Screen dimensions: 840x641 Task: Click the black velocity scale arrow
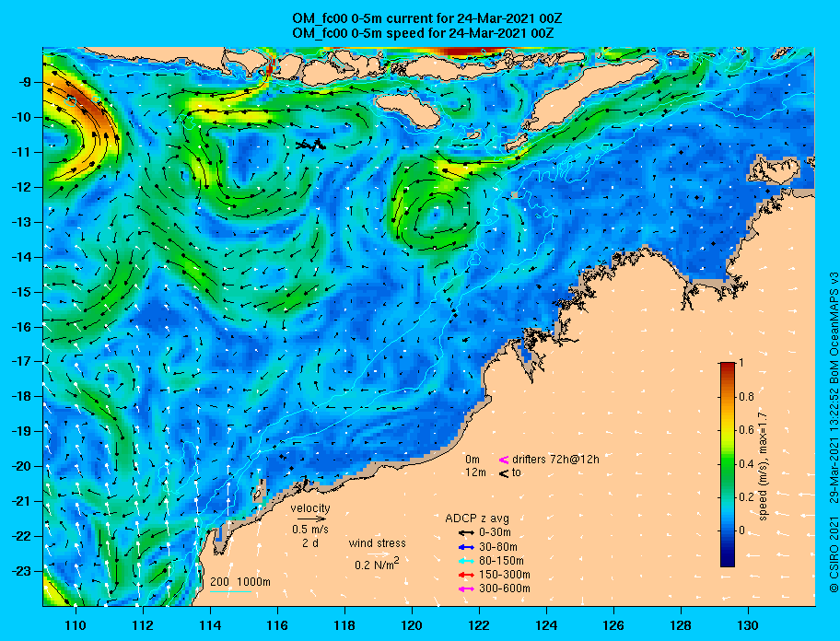pyautogui.click(x=311, y=519)
